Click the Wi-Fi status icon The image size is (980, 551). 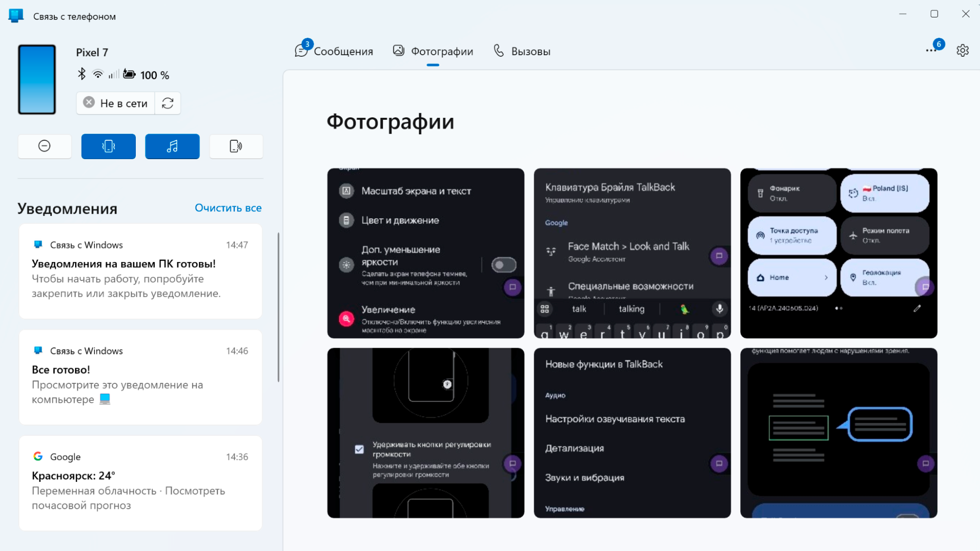pos(98,75)
